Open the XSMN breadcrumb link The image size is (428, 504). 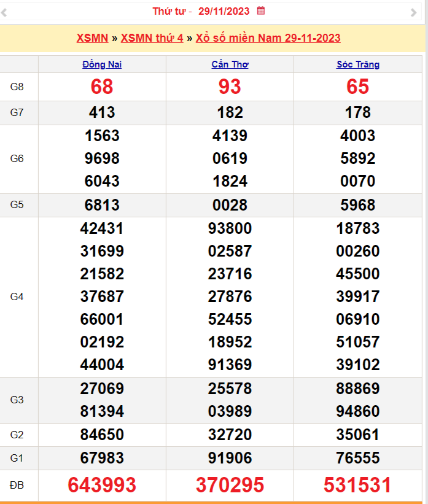click(92, 38)
